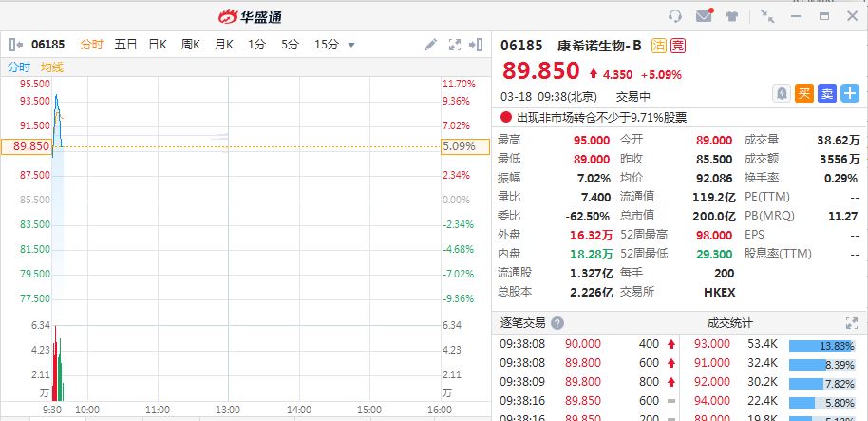Set a price alert bell
Image resolution: width=868 pixels, height=421 pixels.
pyautogui.click(x=781, y=93)
